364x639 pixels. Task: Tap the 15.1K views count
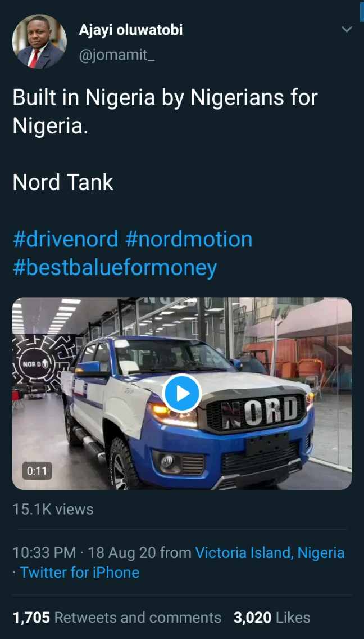click(x=53, y=509)
